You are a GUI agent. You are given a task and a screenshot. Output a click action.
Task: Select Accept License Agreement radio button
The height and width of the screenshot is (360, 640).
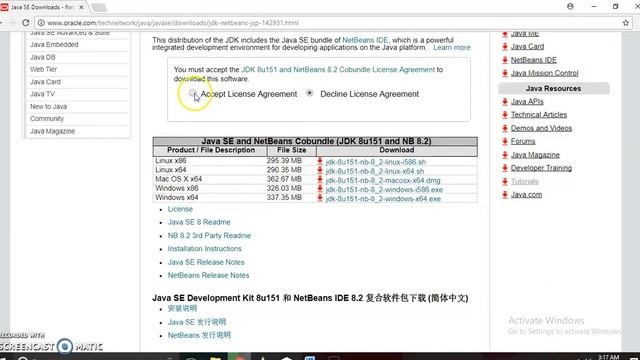pyautogui.click(x=193, y=93)
